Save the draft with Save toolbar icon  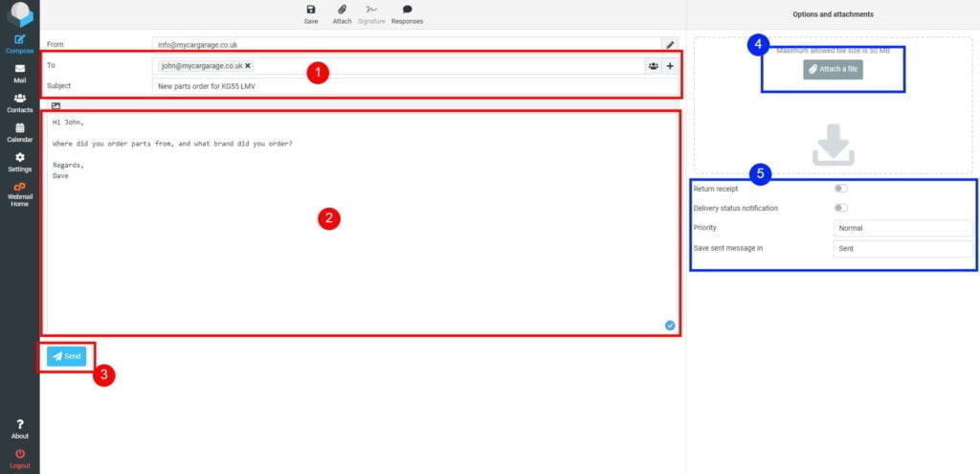tap(311, 14)
